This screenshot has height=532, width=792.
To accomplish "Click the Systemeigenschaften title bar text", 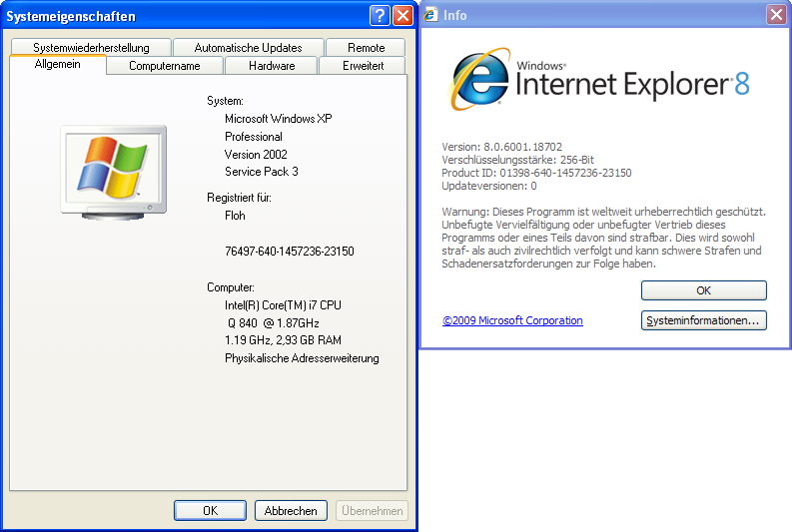I will [x=72, y=16].
